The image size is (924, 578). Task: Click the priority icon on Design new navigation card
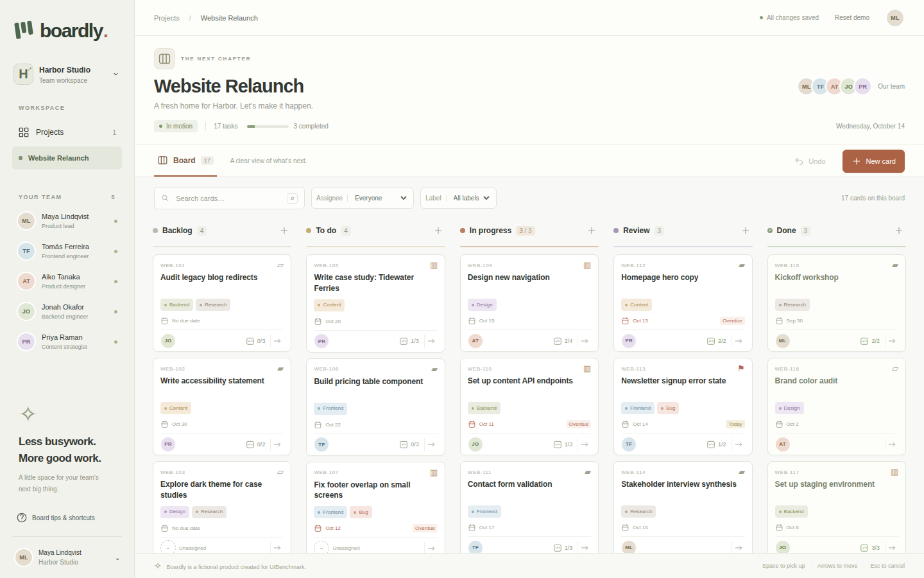pyautogui.click(x=587, y=265)
